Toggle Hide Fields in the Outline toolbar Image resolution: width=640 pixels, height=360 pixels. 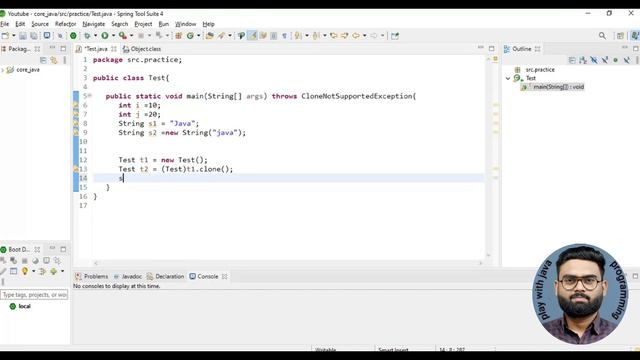(x=594, y=60)
